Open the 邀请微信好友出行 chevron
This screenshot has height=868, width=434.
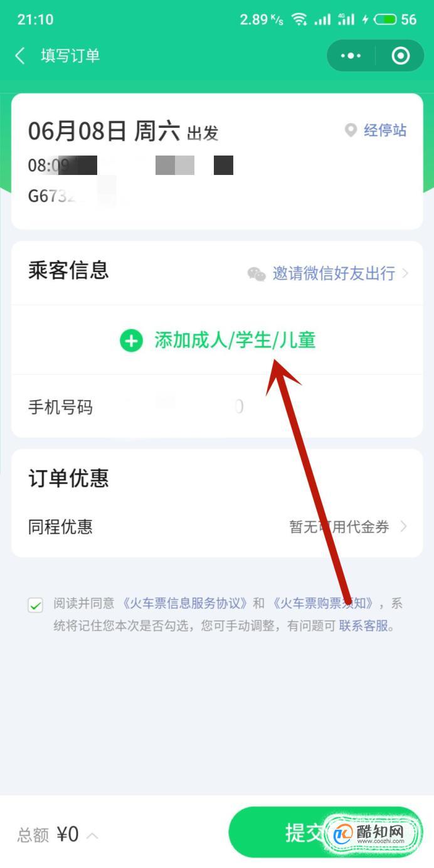405,273
